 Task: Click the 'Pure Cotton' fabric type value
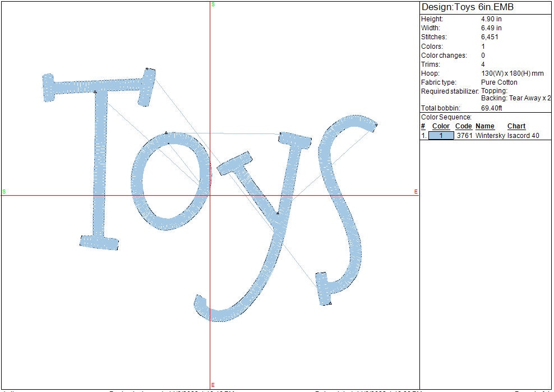point(499,82)
